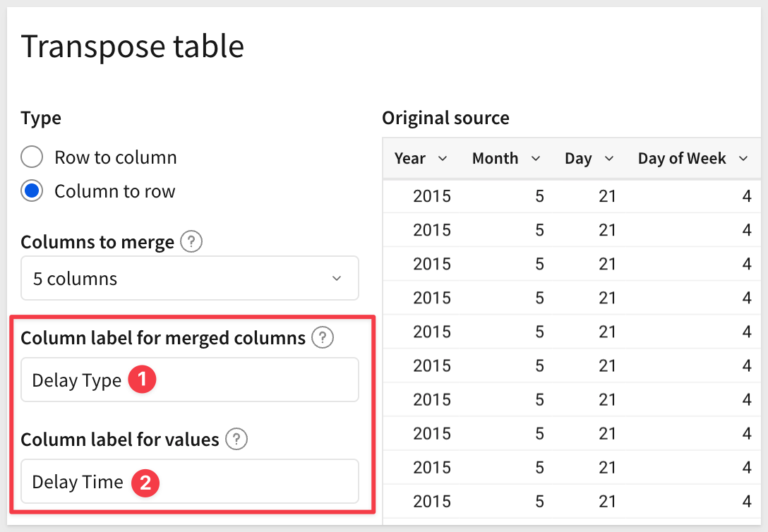Click the Original source heading

(445, 118)
